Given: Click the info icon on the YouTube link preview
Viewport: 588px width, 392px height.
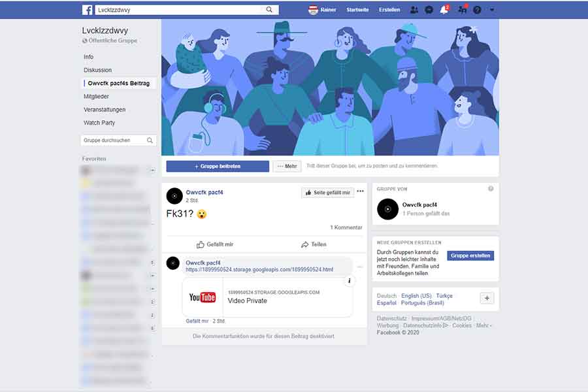Looking at the screenshot, I should [x=349, y=280].
